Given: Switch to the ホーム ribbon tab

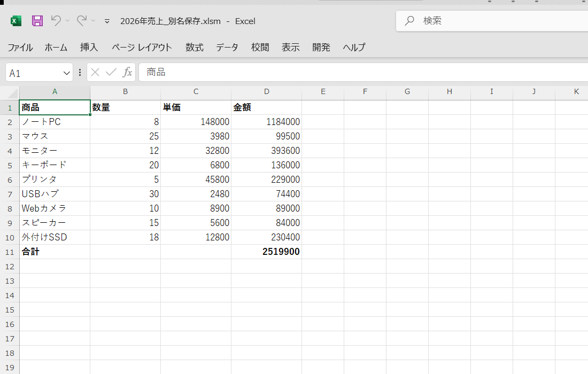Looking at the screenshot, I should point(56,47).
